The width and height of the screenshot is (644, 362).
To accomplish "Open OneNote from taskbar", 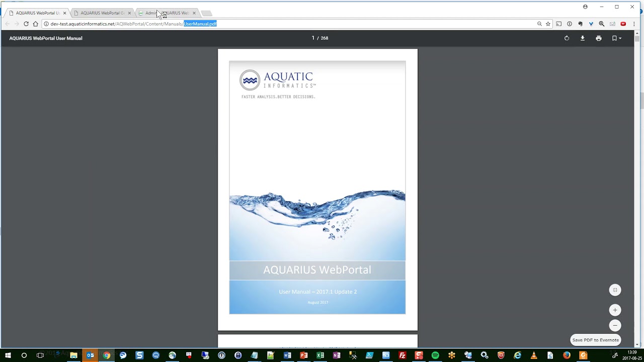I will coord(337,355).
